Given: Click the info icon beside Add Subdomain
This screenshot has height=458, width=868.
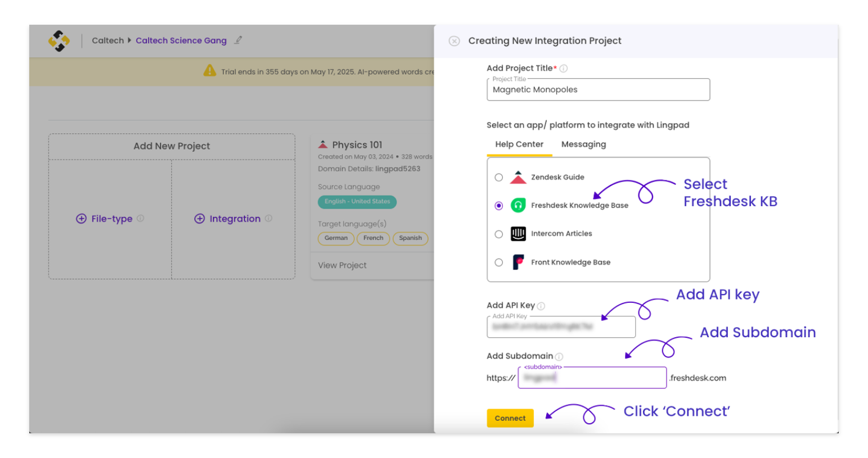Looking at the screenshot, I should (559, 357).
